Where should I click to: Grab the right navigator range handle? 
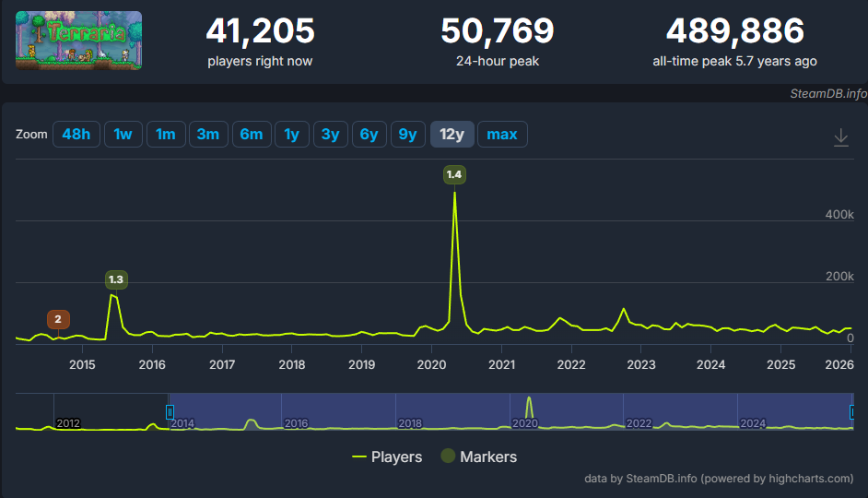852,411
